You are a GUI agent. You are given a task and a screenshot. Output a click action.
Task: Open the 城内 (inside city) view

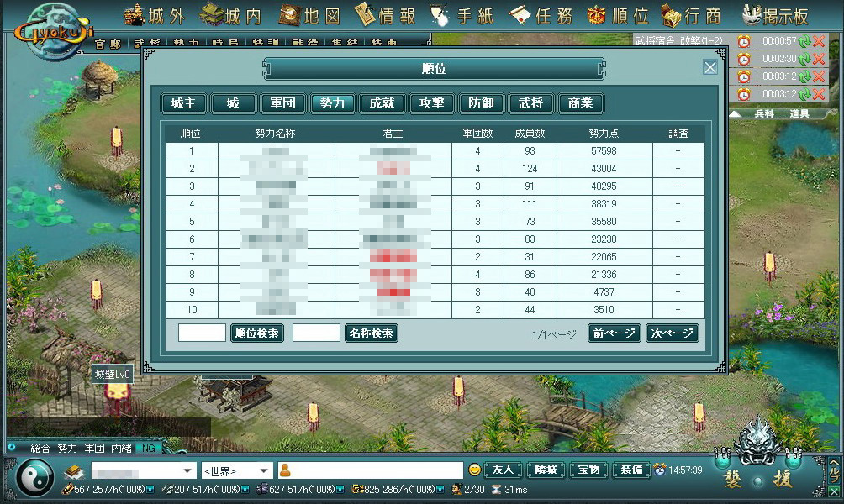tap(231, 16)
